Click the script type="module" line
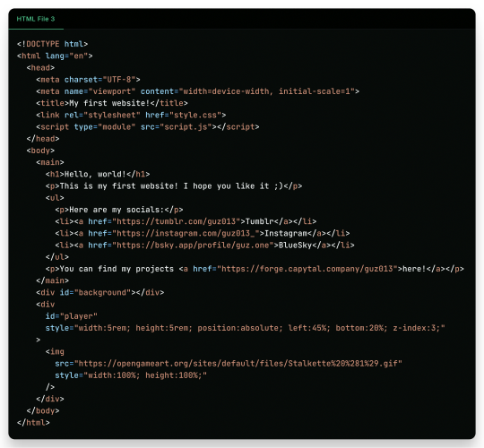The width and height of the screenshot is (484, 448). [x=148, y=127]
